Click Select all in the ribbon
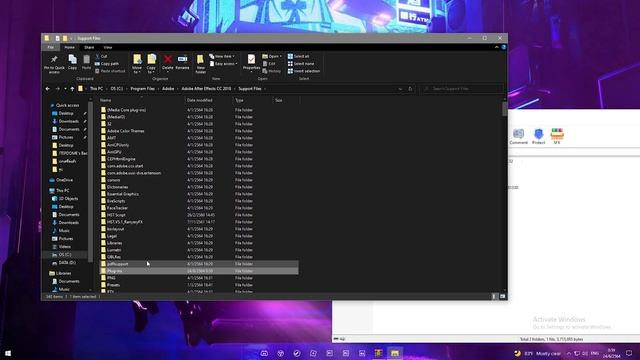640x360 pixels. pos(299,56)
